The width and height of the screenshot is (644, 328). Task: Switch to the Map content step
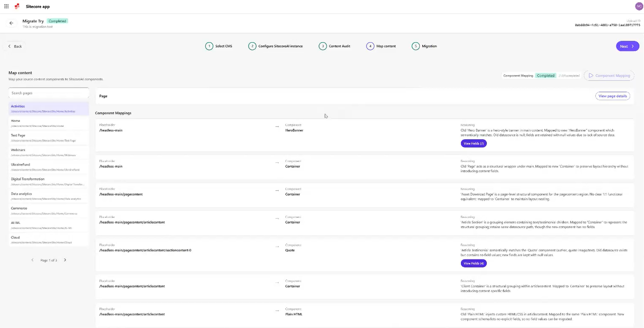(x=370, y=46)
